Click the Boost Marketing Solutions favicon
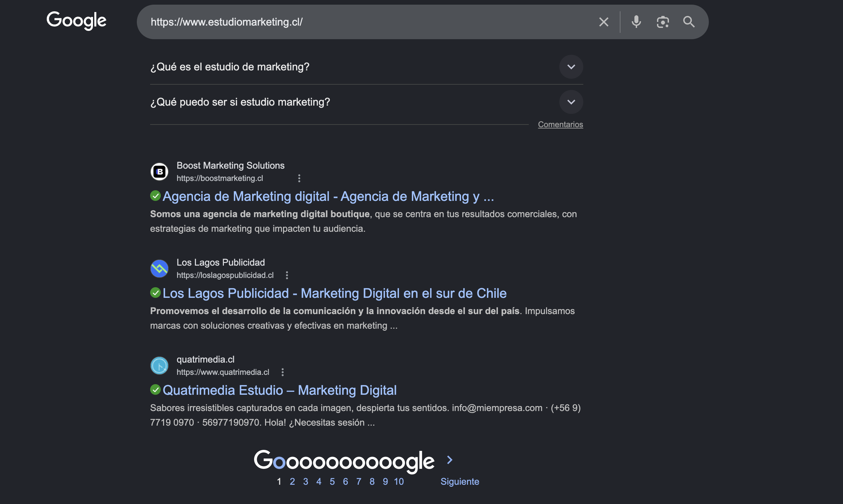Screen dimensions: 843x504 [x=159, y=172]
